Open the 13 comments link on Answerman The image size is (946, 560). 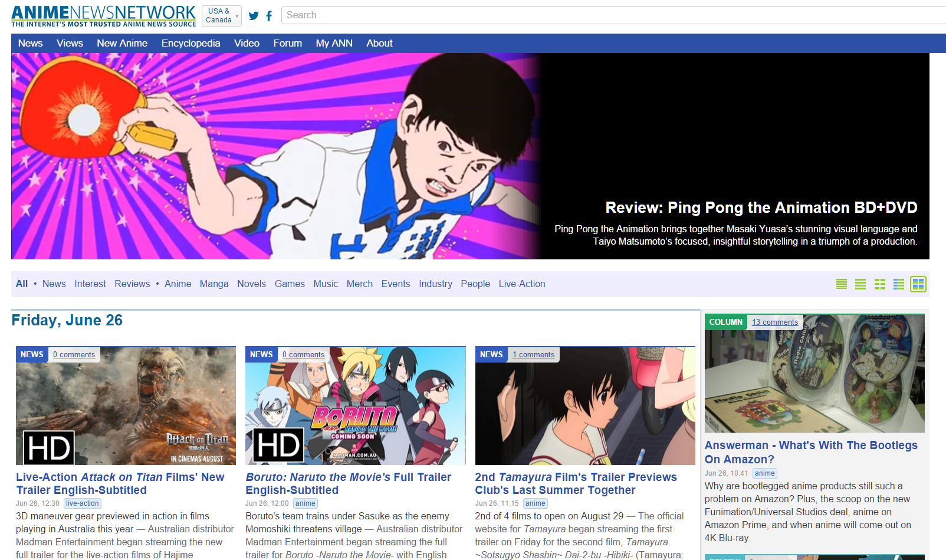pos(775,322)
